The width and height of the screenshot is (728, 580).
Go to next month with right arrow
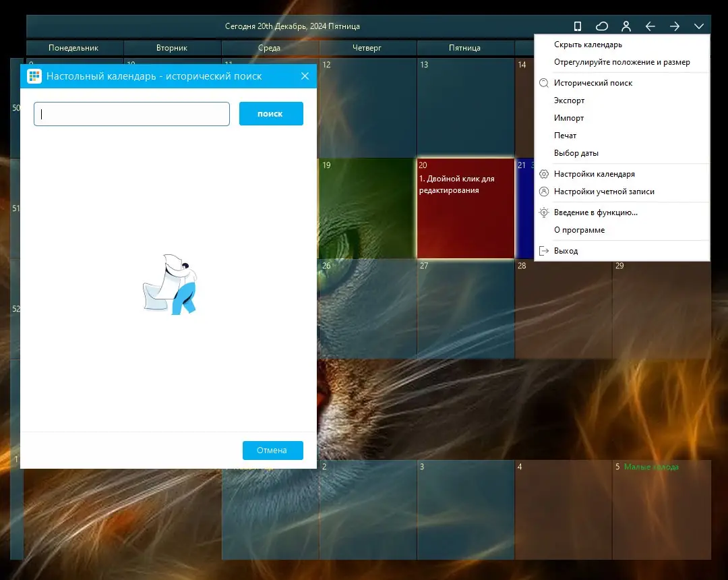click(x=675, y=26)
